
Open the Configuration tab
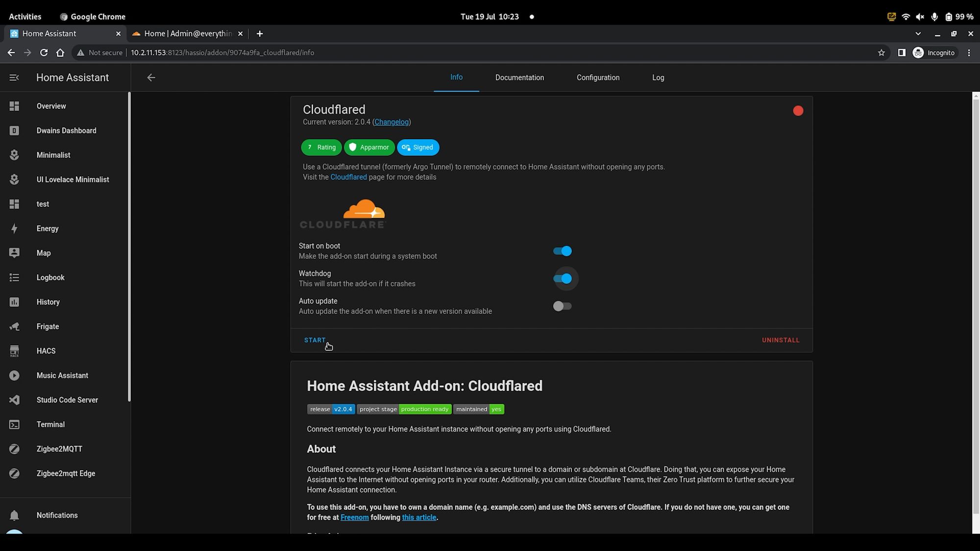click(598, 77)
